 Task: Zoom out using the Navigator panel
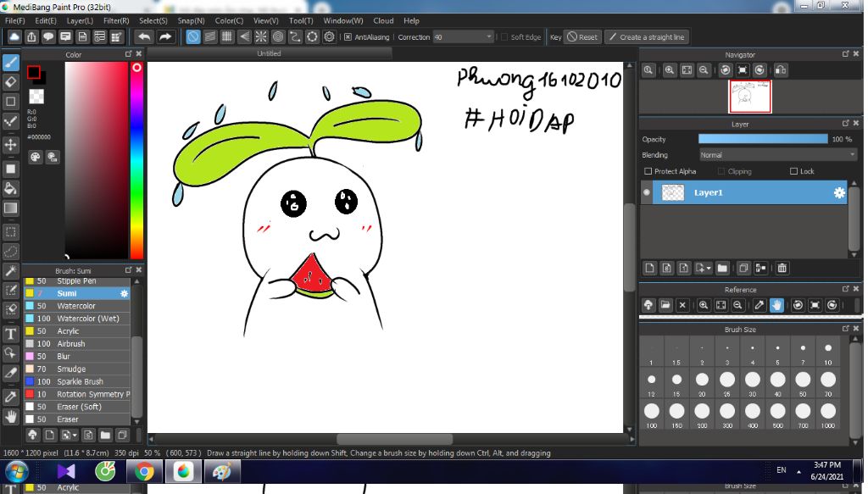point(704,70)
